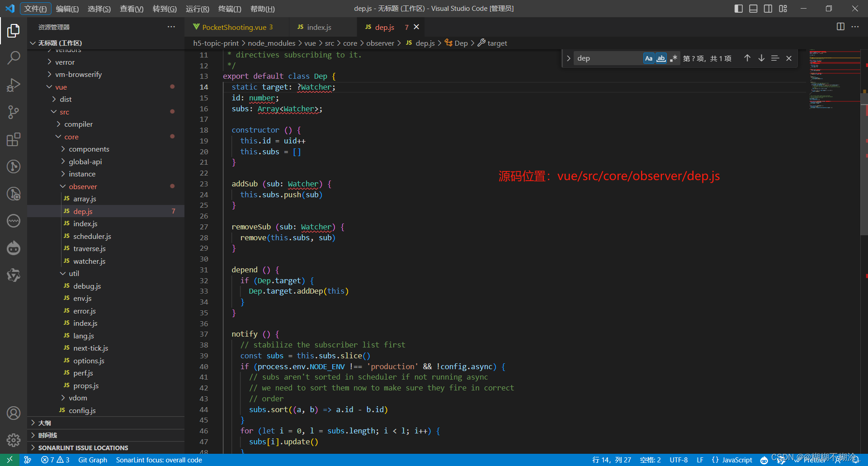Open editor More Actions ellipsis
The height and width of the screenshot is (466, 868).
pos(855,27)
